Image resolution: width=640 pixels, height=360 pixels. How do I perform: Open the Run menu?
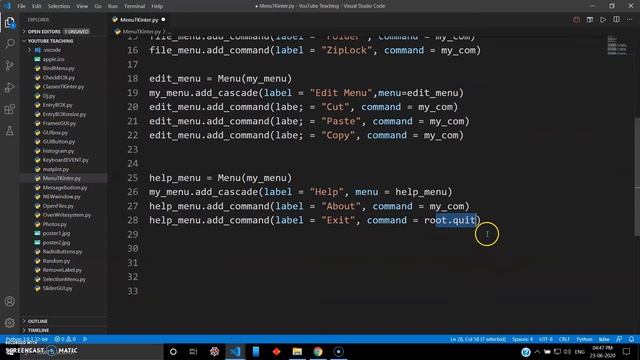[x=113, y=6]
